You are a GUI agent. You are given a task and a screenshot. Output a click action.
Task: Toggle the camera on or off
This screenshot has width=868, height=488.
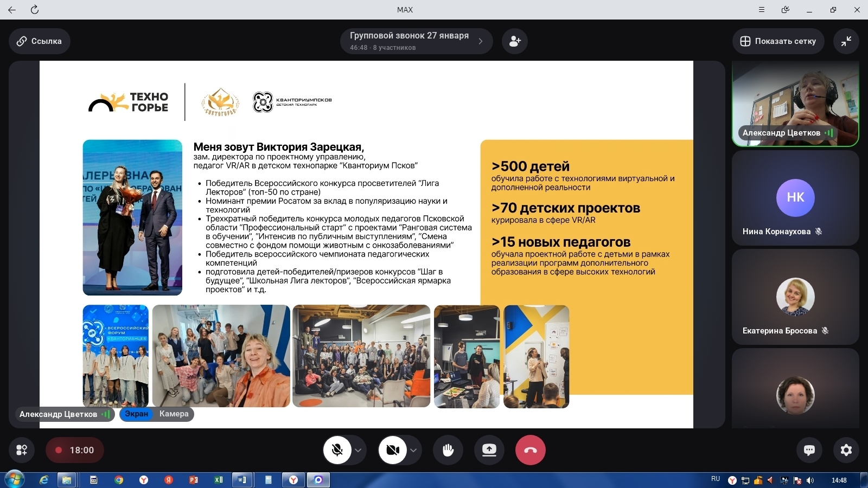click(x=393, y=450)
